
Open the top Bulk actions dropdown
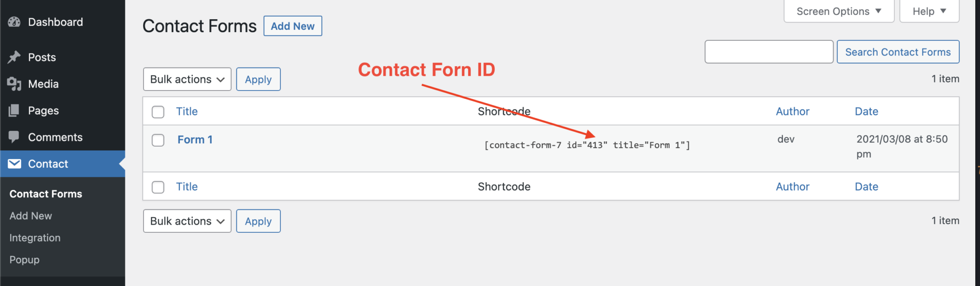(187, 80)
